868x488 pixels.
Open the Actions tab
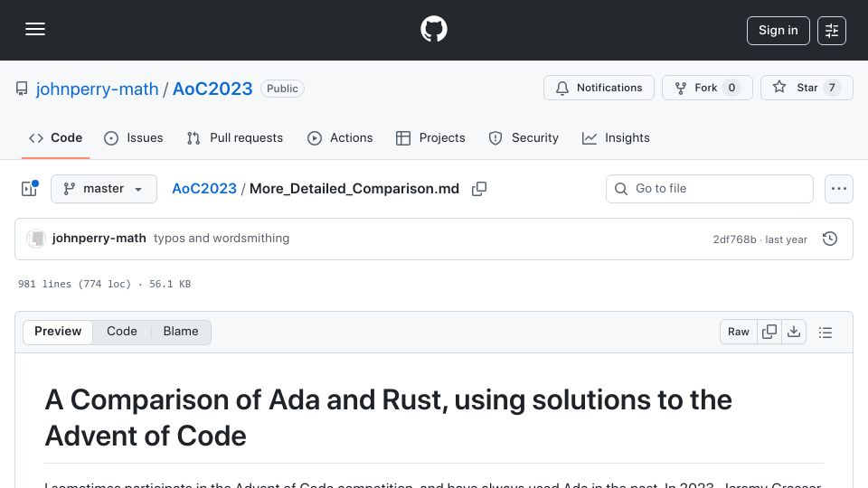(x=340, y=137)
